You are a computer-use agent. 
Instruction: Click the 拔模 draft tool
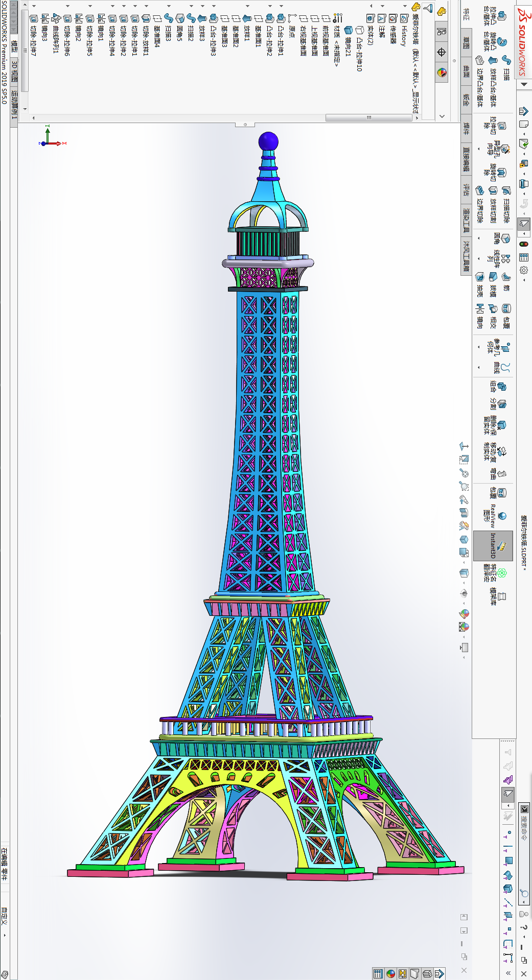coord(493,284)
